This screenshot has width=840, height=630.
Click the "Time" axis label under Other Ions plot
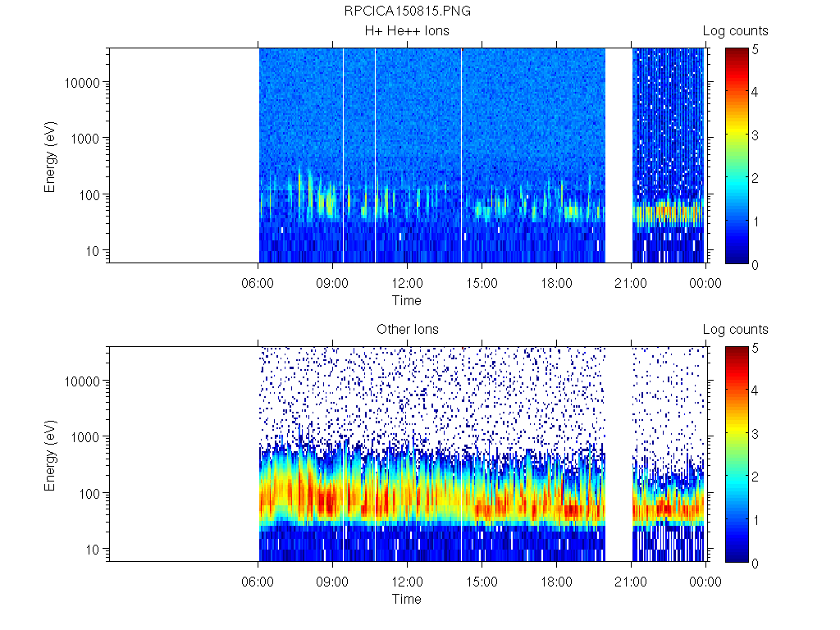[407, 599]
